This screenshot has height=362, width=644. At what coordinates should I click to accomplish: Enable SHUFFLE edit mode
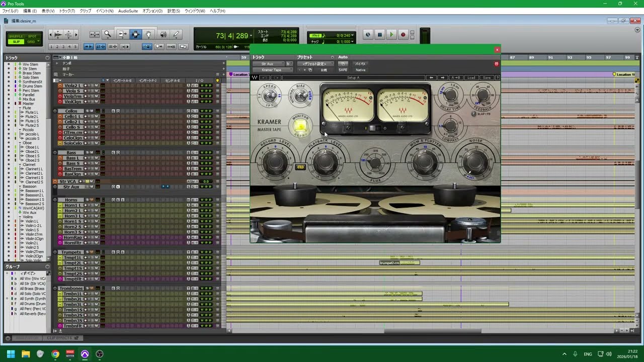16,36
